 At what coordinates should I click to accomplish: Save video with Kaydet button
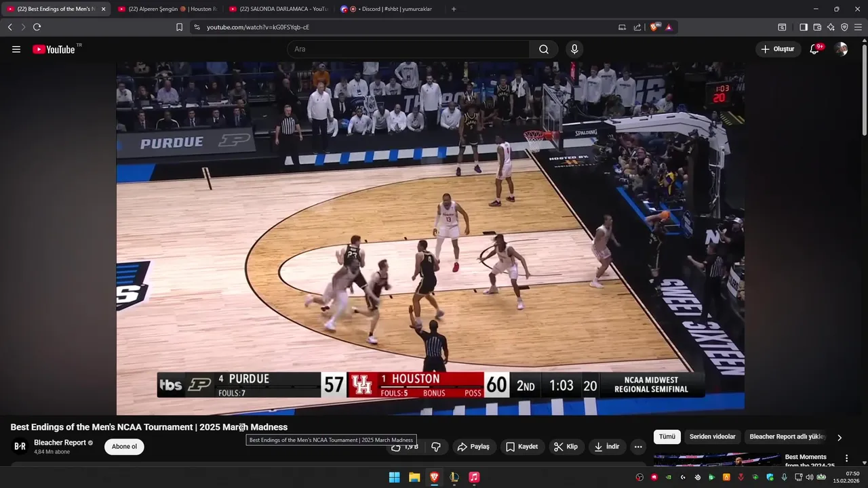(x=521, y=447)
